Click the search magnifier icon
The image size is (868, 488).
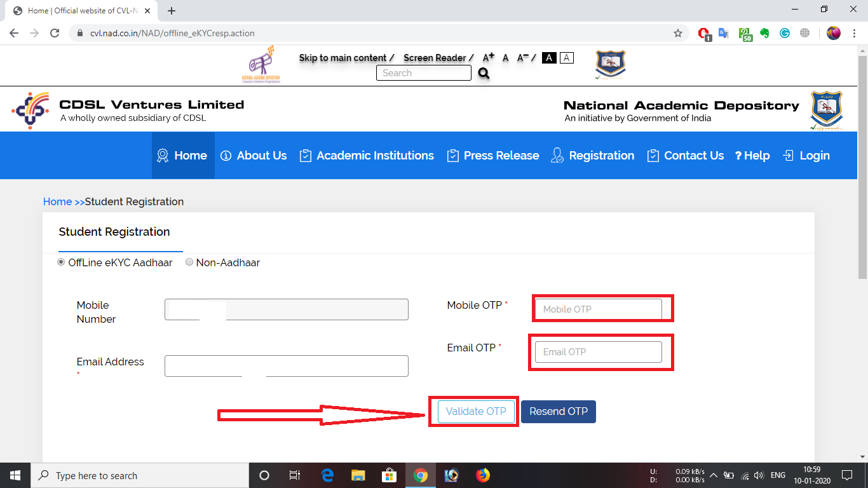coord(484,74)
